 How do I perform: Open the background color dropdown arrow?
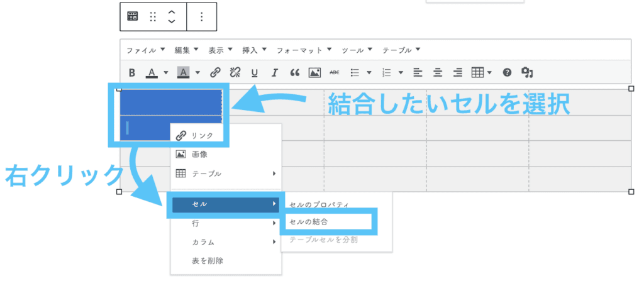[x=197, y=73]
